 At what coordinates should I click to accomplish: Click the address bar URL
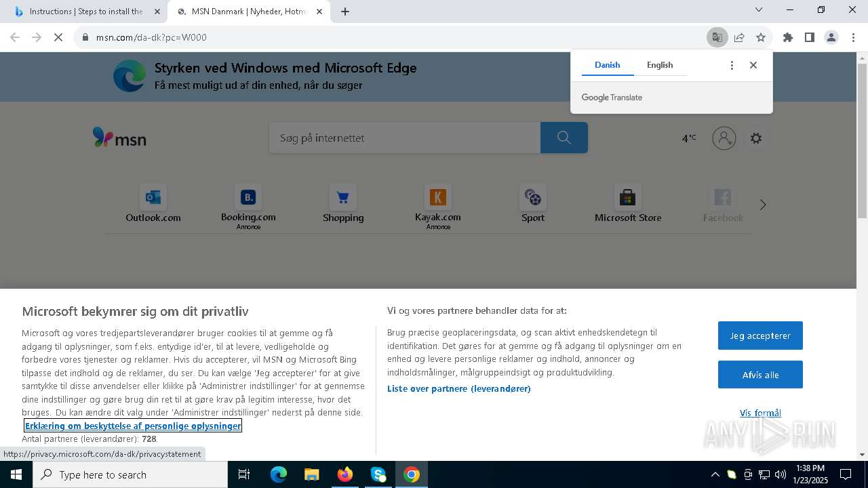pos(151,37)
